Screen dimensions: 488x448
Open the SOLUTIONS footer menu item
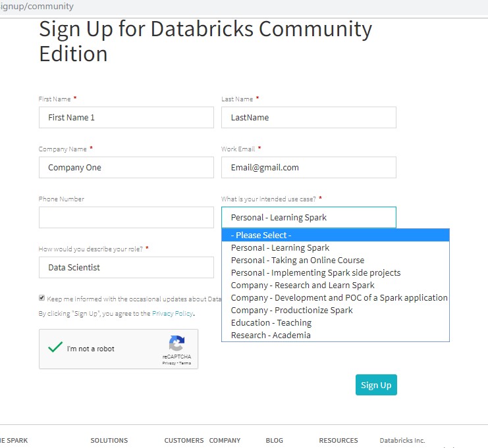point(109,440)
